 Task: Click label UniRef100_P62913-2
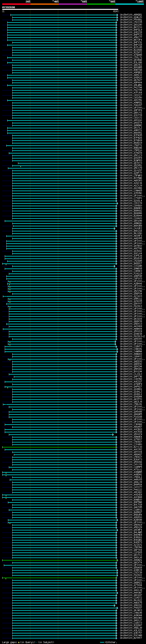(132, 337)
